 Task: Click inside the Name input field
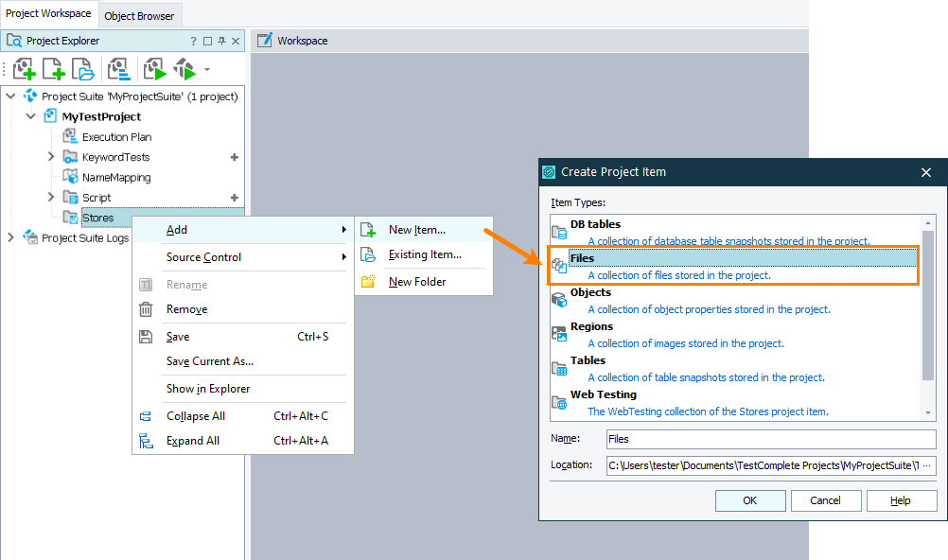(769, 441)
